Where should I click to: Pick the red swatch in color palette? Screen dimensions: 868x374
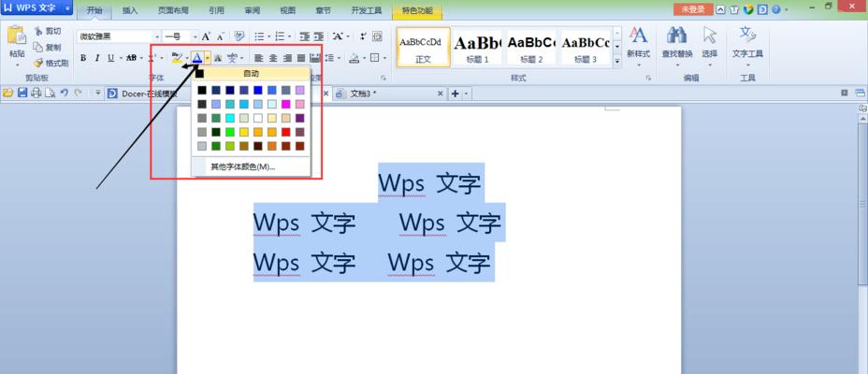tap(285, 132)
